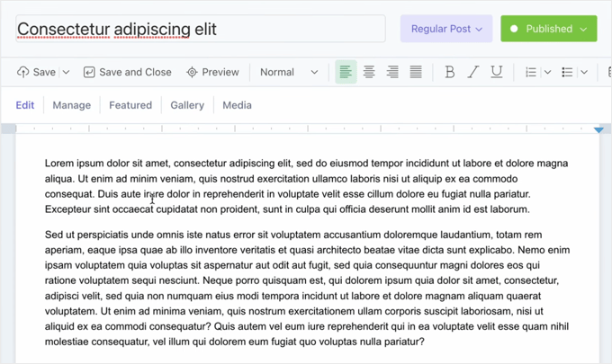Insert a bulleted list
612x364 pixels.
click(x=567, y=72)
